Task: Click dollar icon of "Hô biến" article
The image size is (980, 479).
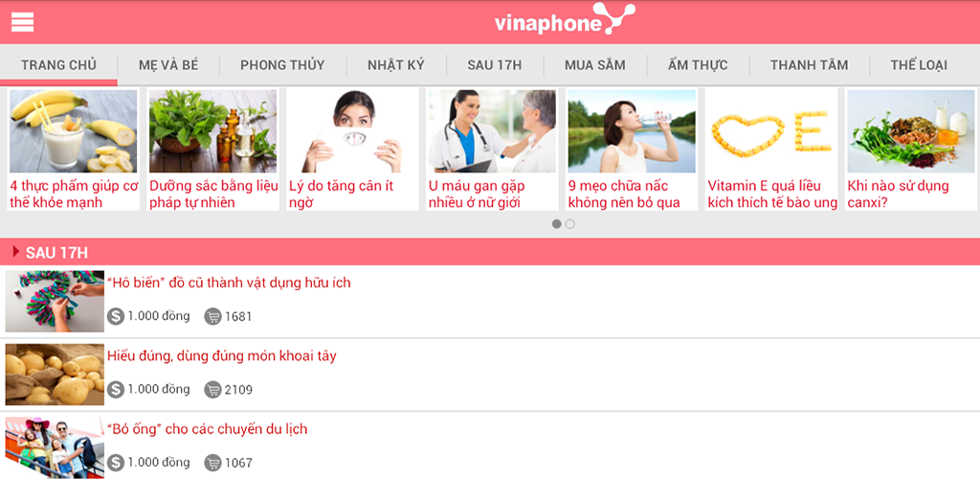Action: (x=116, y=316)
